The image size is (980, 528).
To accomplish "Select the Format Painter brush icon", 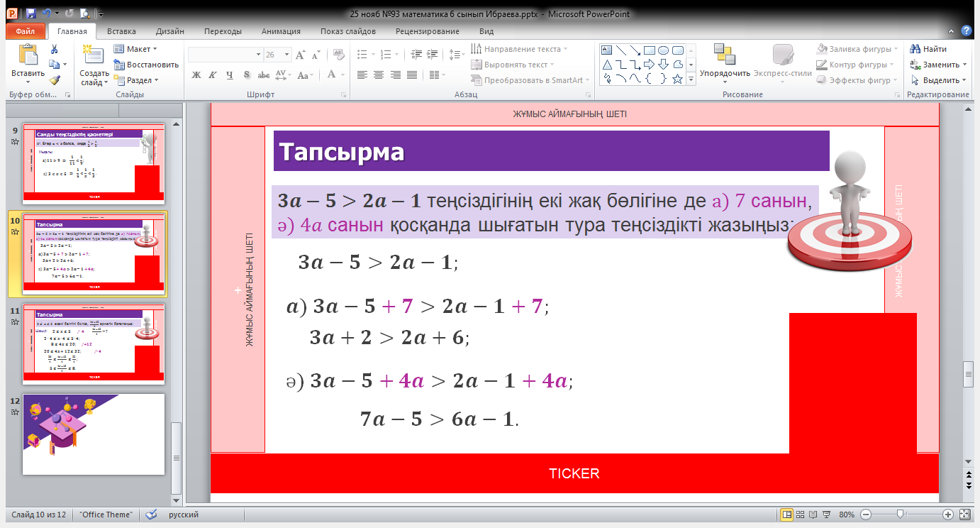I will pos(54,80).
